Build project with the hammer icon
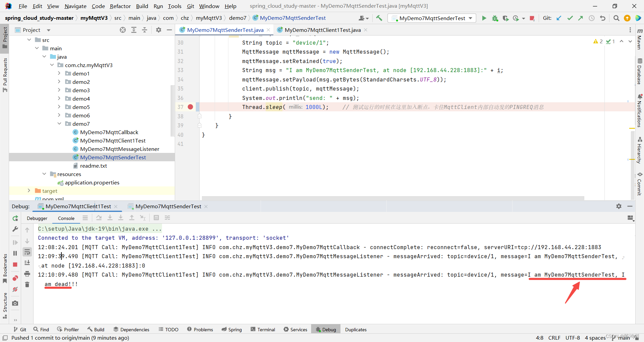Screen dimensions: 644x342 click(379, 18)
